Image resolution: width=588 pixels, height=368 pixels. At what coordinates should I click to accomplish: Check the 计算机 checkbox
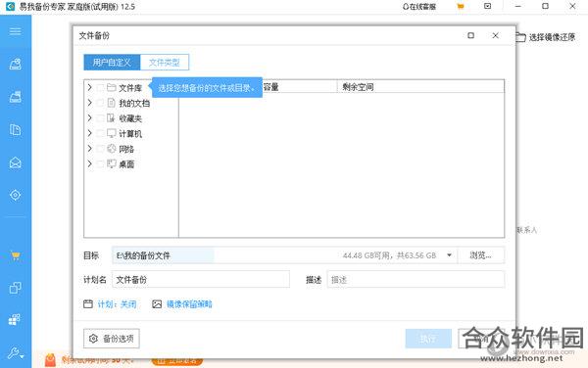click(100, 134)
